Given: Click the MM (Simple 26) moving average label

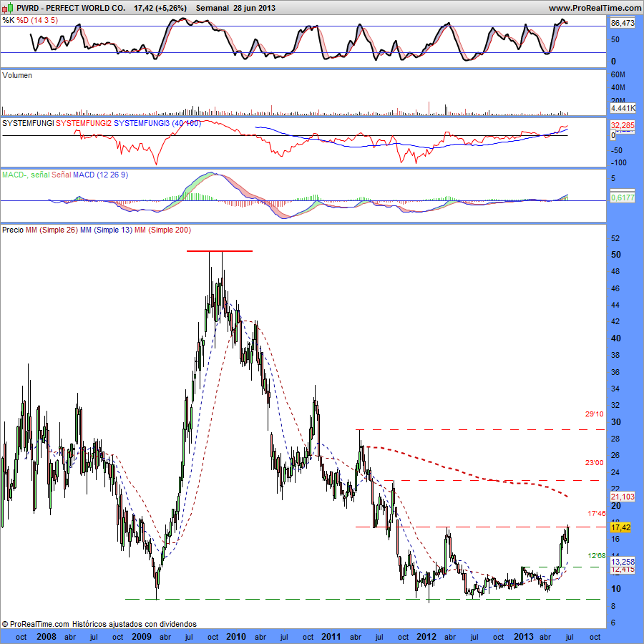Looking at the screenshot, I should point(52,230).
